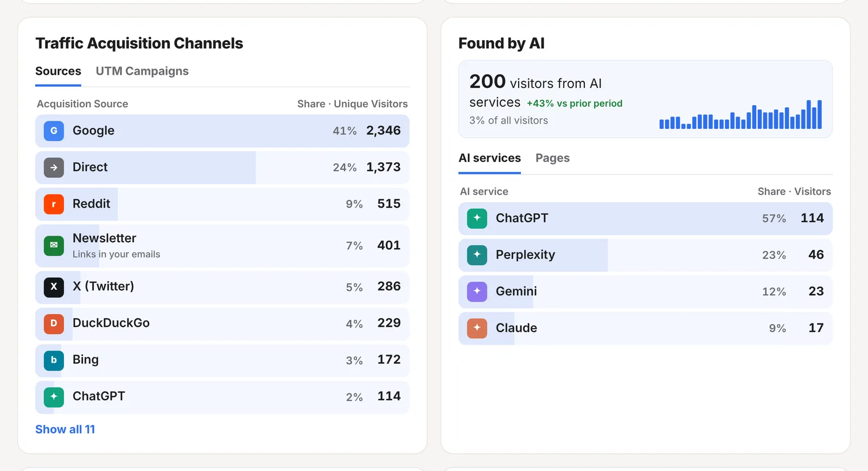Click the Perplexity service icon
The width and height of the screenshot is (868, 471).
click(477, 255)
